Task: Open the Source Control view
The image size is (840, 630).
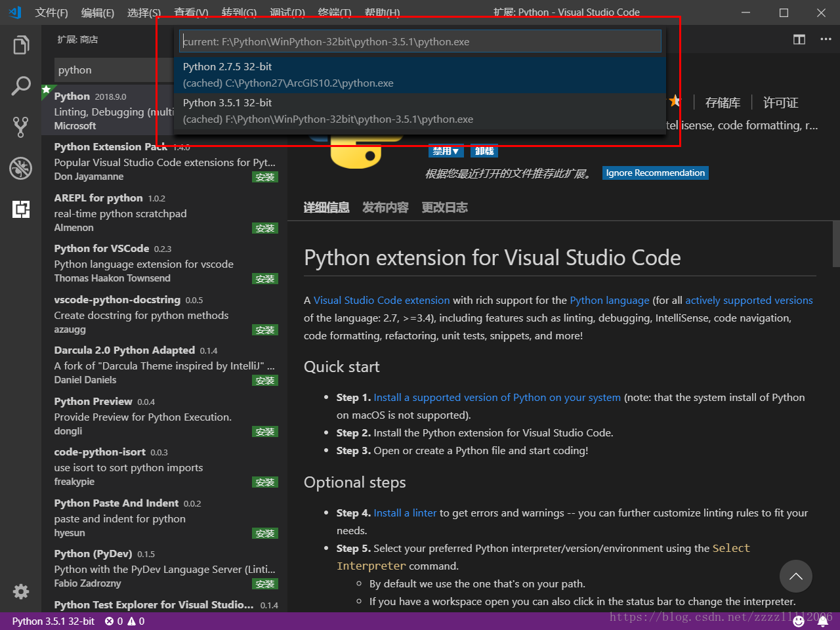Action: click(x=21, y=127)
